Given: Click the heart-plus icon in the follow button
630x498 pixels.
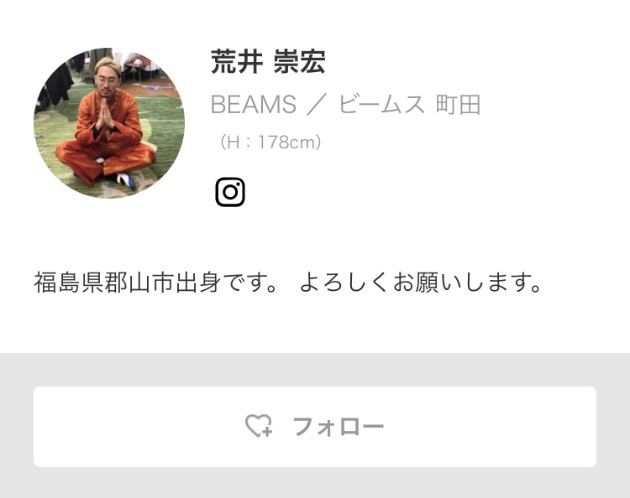Looking at the screenshot, I should pyautogui.click(x=258, y=426).
